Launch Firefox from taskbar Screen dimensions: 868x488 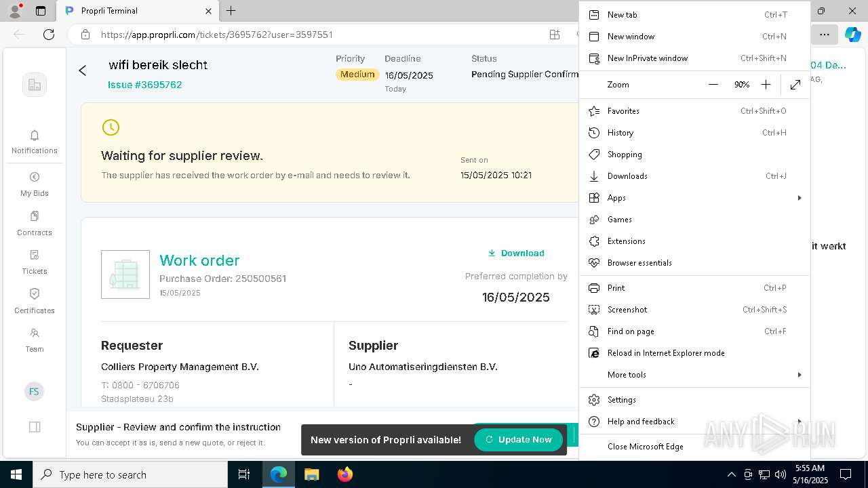[x=345, y=474]
